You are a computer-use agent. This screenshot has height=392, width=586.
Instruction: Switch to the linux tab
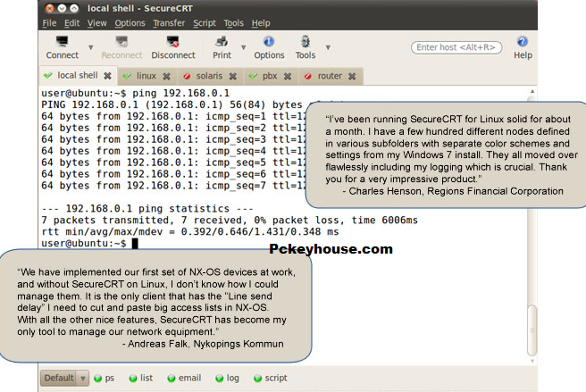click(146, 76)
